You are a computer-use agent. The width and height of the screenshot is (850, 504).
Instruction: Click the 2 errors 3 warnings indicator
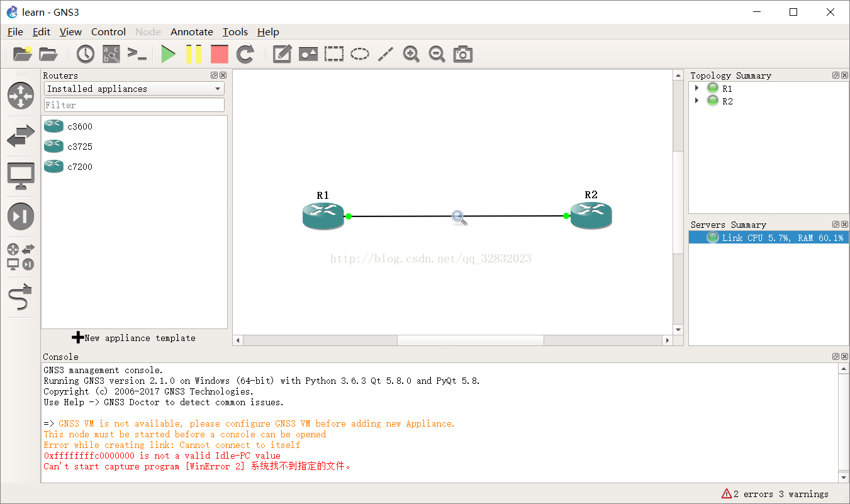(x=775, y=494)
